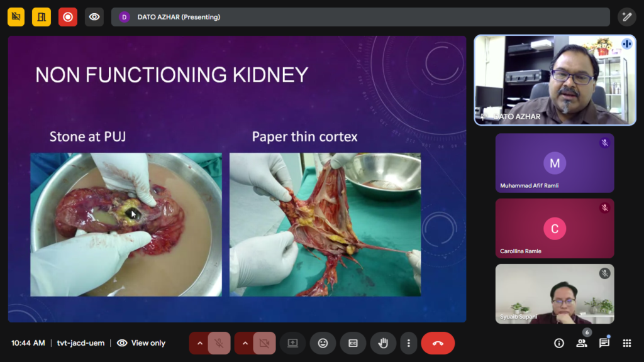Open the activities grid icon
This screenshot has width=644, height=362.
pos(627,343)
